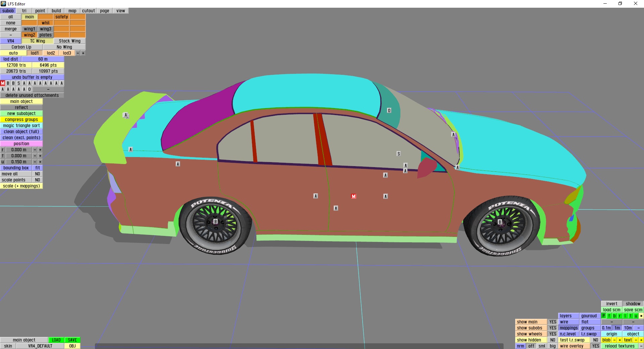
Task: Toggle show wheels YES
Action: pos(553,334)
